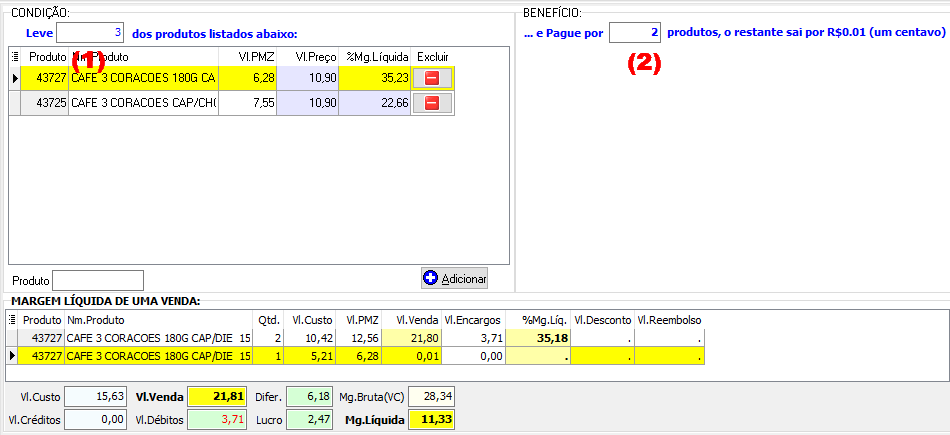
Task: Click Vl.Débitos field showing 3,71
Action: click(x=218, y=419)
